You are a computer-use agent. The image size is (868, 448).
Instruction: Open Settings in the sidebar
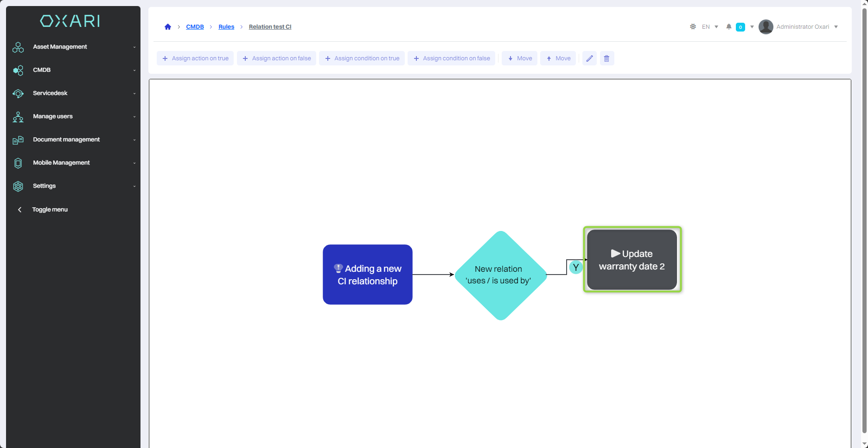(x=44, y=186)
